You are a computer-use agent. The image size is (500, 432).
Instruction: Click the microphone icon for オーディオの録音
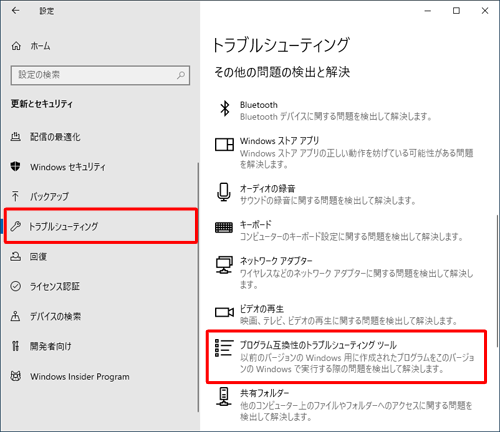pos(224,192)
